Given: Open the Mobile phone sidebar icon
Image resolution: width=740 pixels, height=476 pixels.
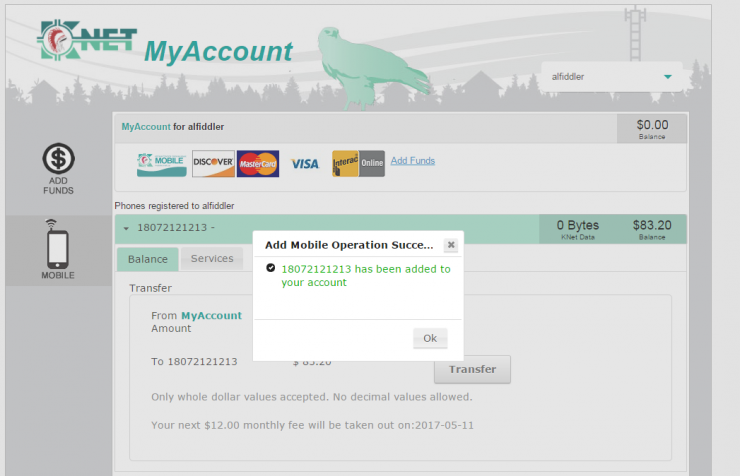Looking at the screenshot, I should click(58, 244).
